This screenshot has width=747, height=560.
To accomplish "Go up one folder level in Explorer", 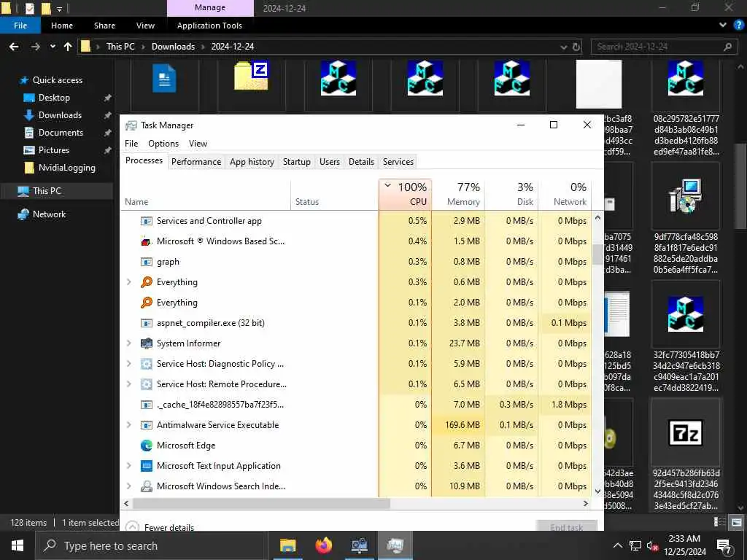I will pyautogui.click(x=68, y=47).
